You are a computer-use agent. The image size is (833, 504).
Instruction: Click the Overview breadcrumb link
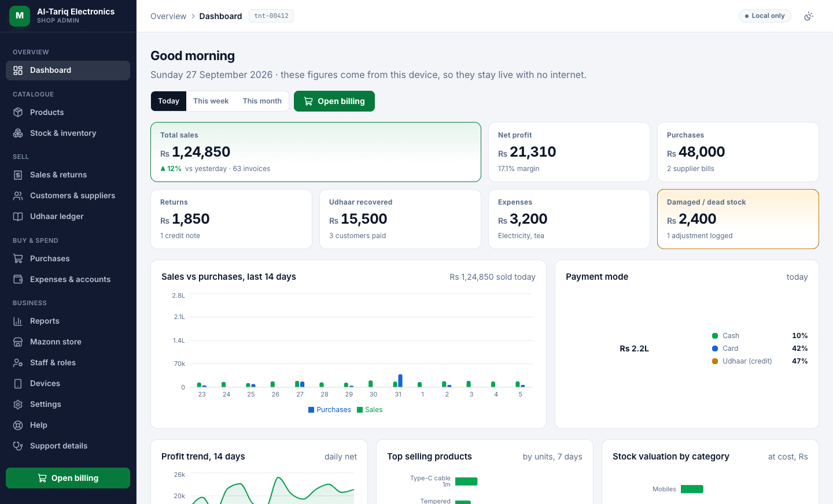click(x=168, y=16)
